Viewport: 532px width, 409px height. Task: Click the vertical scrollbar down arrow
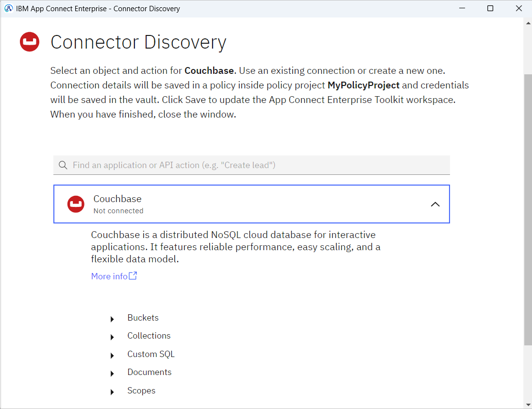point(528,405)
